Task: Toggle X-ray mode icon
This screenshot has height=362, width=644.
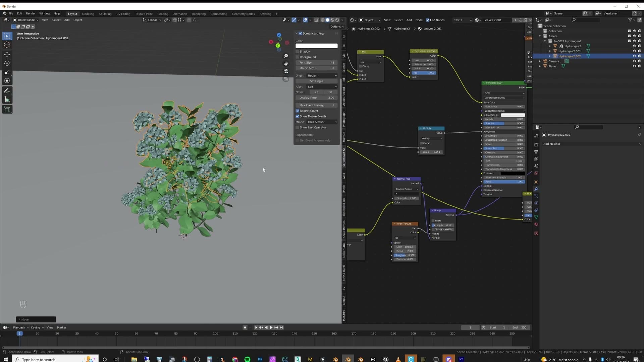Action: click(316, 20)
